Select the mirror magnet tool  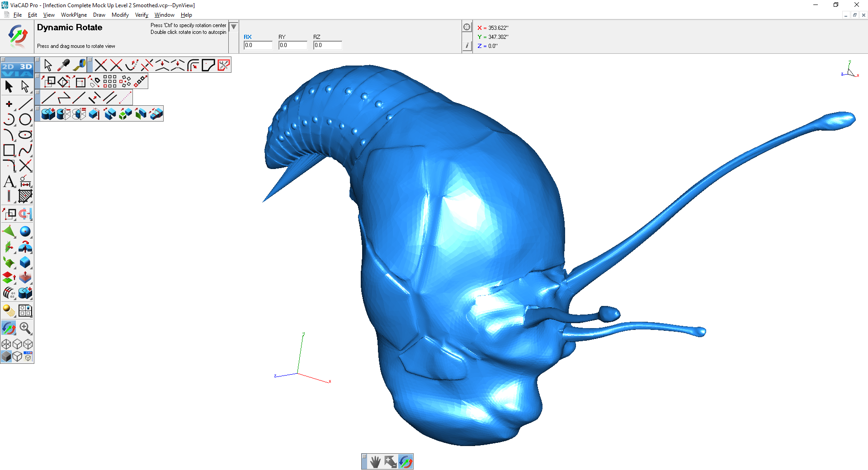[x=25, y=213]
